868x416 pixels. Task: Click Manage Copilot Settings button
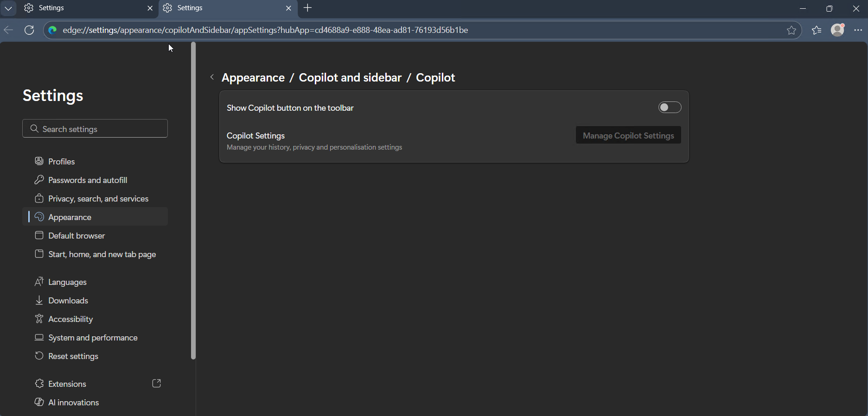click(628, 135)
